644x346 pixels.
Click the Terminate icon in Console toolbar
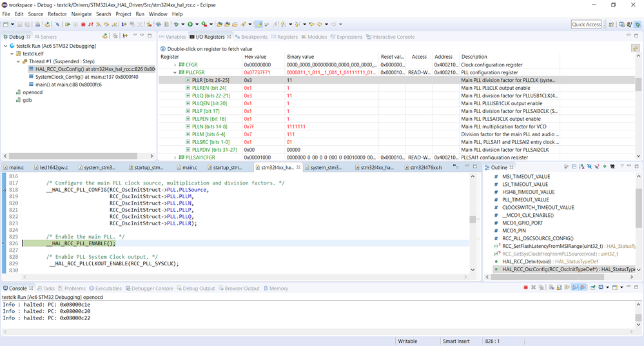[526, 287]
